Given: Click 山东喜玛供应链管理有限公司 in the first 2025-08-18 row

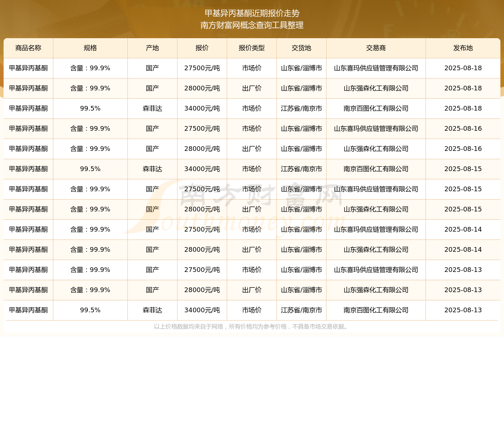Looking at the screenshot, I should 376,68.
